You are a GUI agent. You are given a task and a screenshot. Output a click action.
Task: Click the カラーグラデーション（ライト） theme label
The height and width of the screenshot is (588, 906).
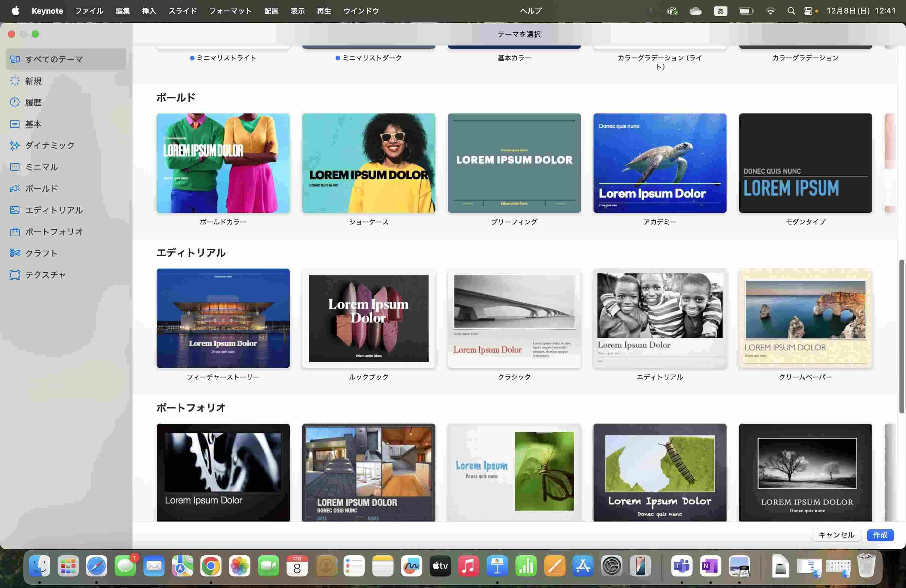coord(660,62)
